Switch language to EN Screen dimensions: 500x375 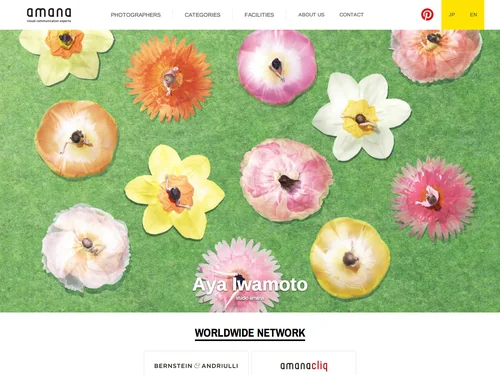473,15
